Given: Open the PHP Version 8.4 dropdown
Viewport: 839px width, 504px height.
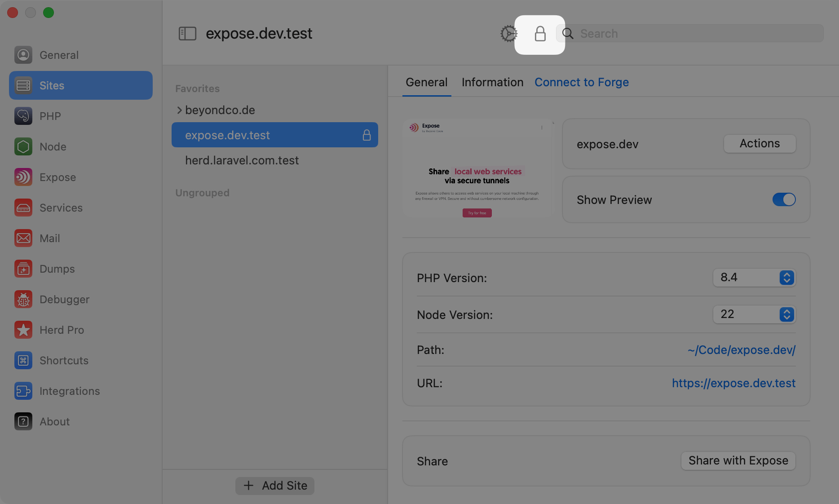Looking at the screenshot, I should pos(754,278).
